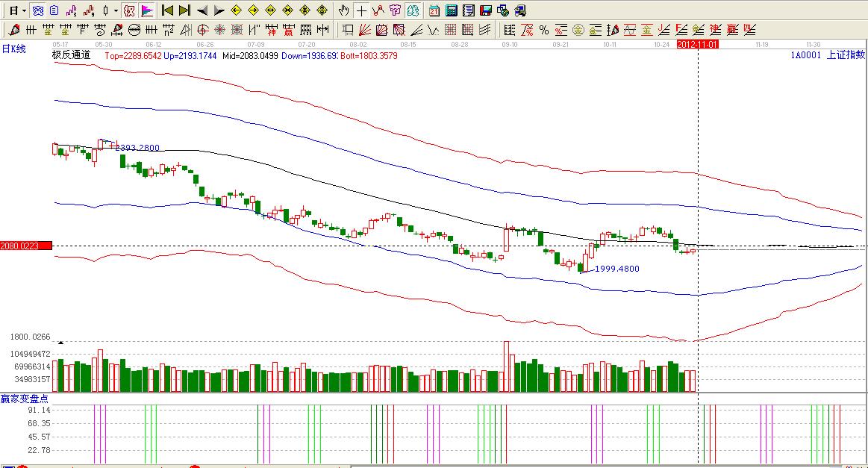Click the percent sign tool
The height and width of the screenshot is (468, 868).
pos(544,30)
